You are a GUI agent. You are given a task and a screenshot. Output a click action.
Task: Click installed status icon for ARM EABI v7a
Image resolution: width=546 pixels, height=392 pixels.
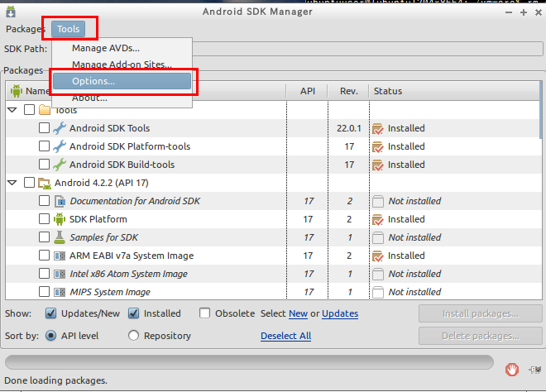[x=378, y=256]
